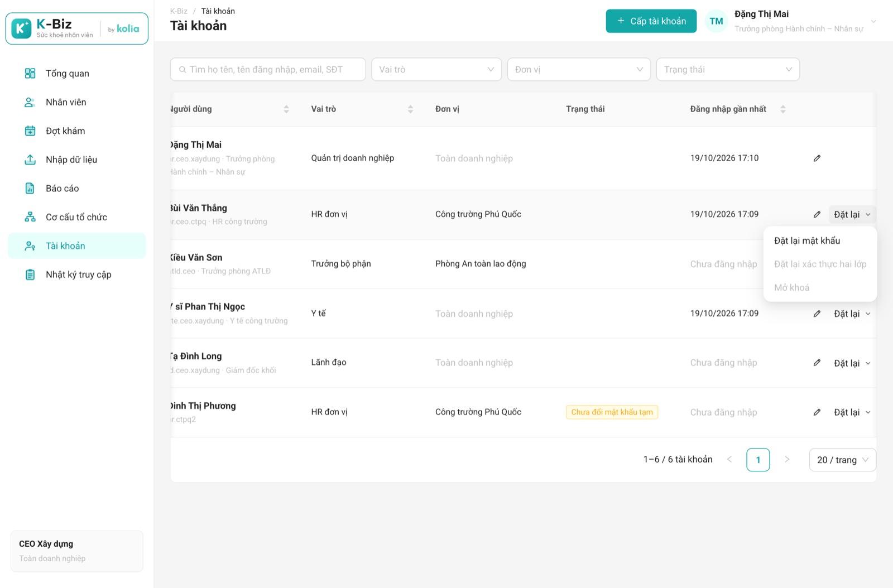Click the Cấp tài khoản button
893x588 pixels.
(651, 21)
